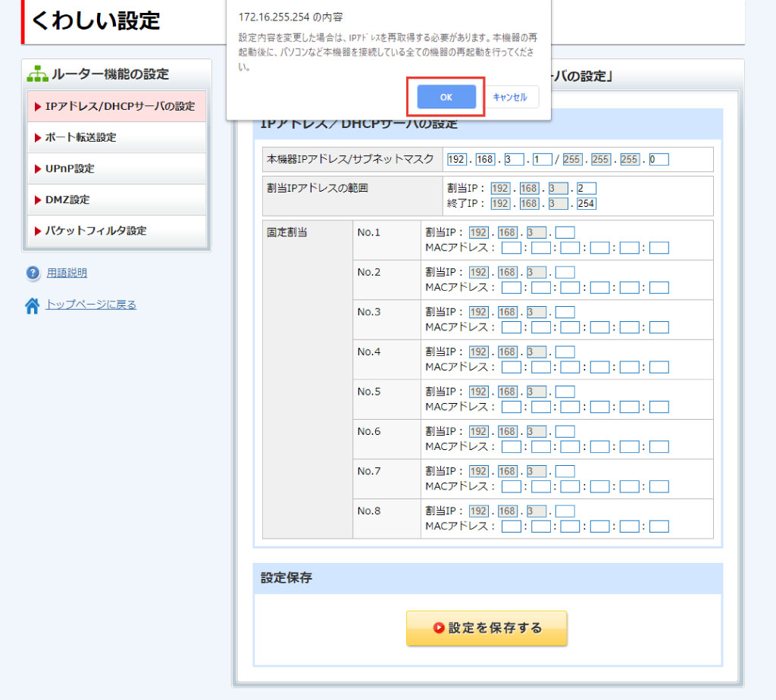The image size is (776, 700).
Task: Focus device IP first octet field 192
Action: tap(456, 159)
